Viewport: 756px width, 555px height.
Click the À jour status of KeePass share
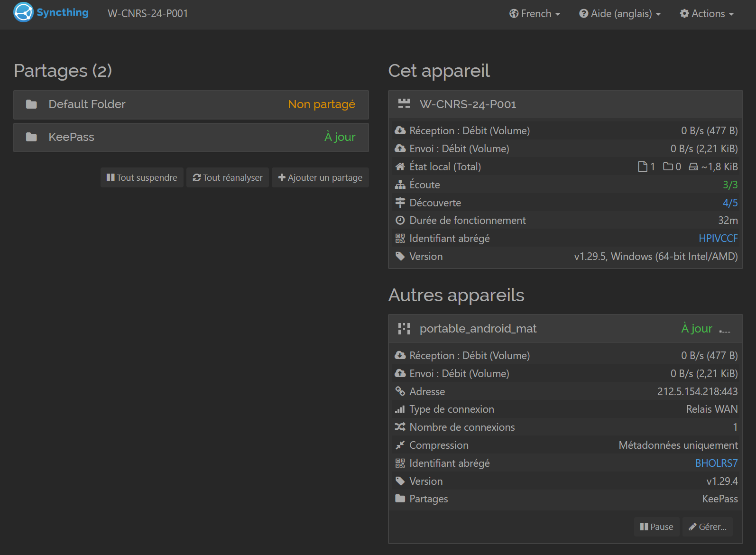340,137
